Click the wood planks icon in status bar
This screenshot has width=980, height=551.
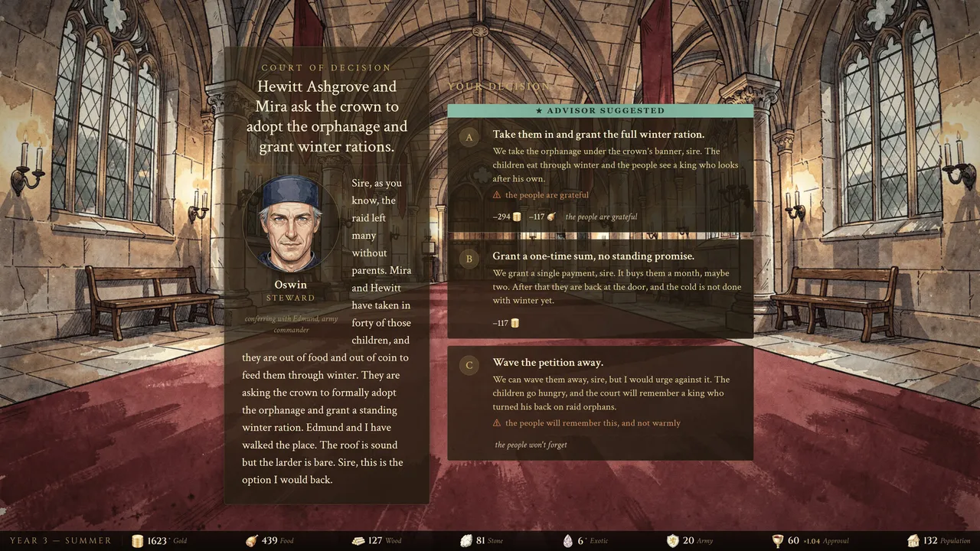tap(358, 541)
